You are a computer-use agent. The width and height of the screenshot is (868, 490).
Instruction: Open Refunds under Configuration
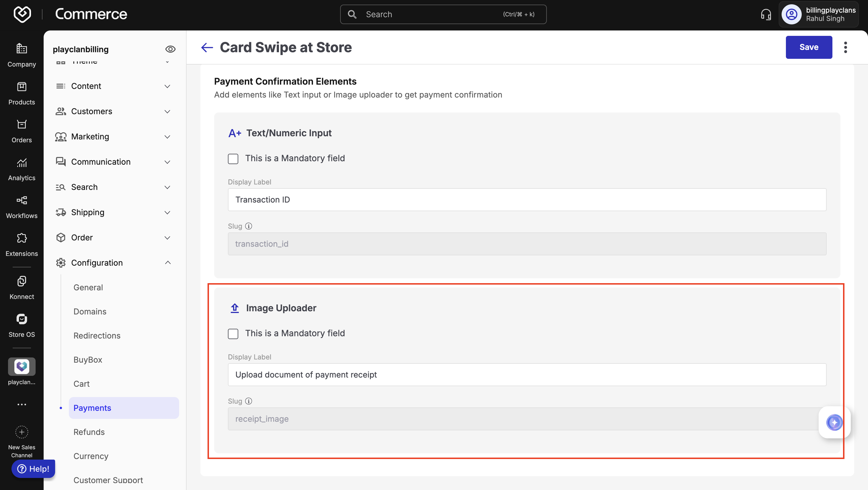(89, 432)
